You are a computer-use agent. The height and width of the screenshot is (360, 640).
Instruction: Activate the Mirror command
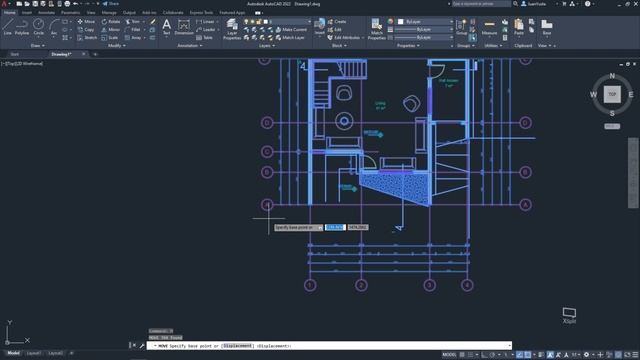click(x=111, y=30)
